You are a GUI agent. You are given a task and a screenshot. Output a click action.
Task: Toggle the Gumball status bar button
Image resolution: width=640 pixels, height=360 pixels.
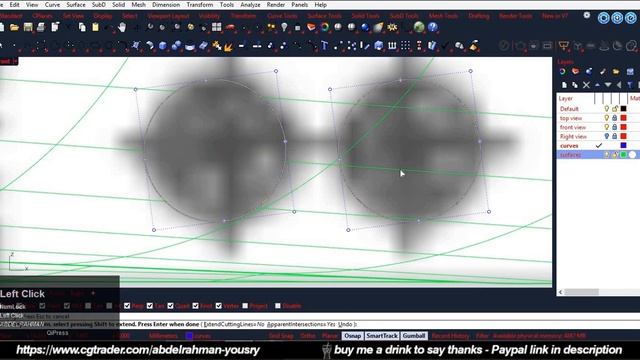414,336
